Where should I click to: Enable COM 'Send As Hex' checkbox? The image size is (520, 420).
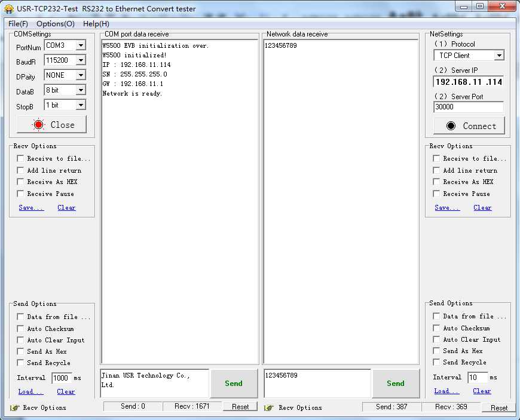coord(20,351)
